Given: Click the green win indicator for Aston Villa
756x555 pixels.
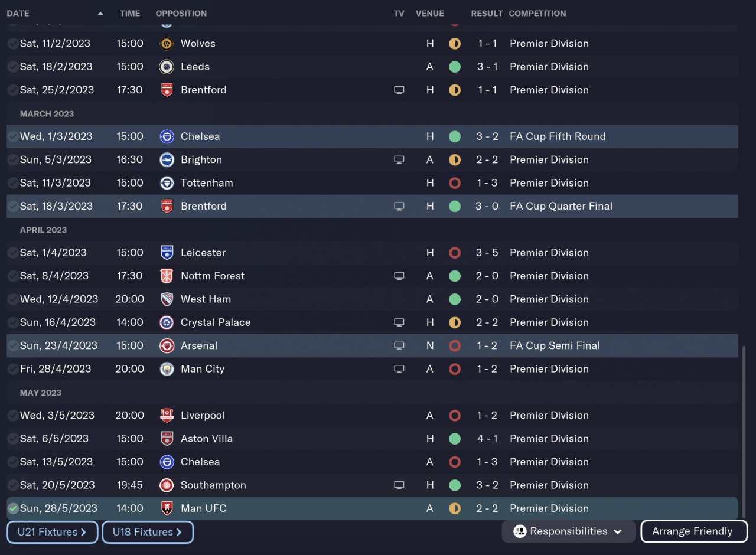Looking at the screenshot, I should click(454, 439).
